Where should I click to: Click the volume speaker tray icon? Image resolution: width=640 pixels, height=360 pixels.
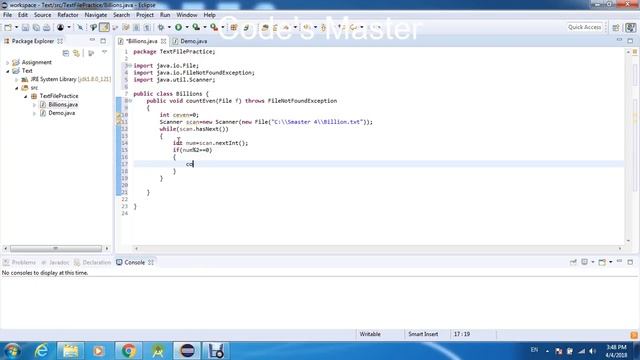click(x=592, y=351)
